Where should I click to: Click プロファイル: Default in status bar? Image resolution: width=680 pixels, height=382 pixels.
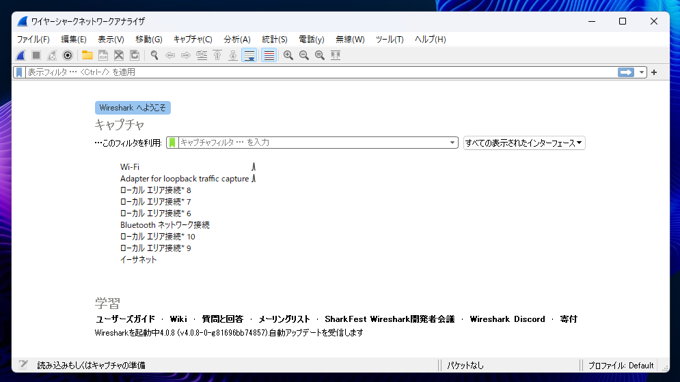tap(621, 366)
